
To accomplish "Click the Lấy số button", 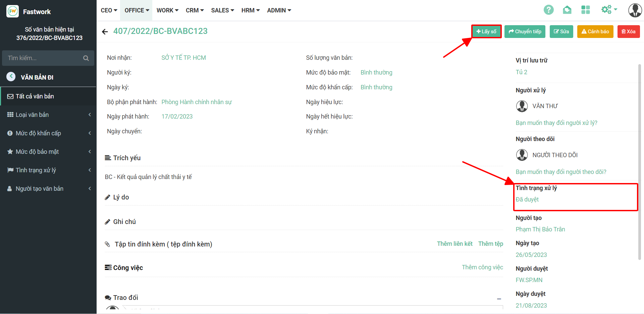I will pos(486,32).
